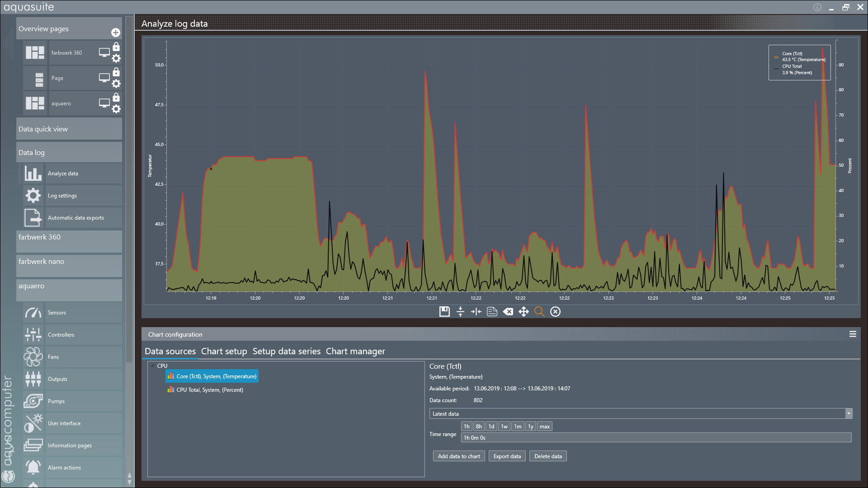Click the backspace delete icon below chart
Viewport: 868px width, 488px height.
click(508, 312)
